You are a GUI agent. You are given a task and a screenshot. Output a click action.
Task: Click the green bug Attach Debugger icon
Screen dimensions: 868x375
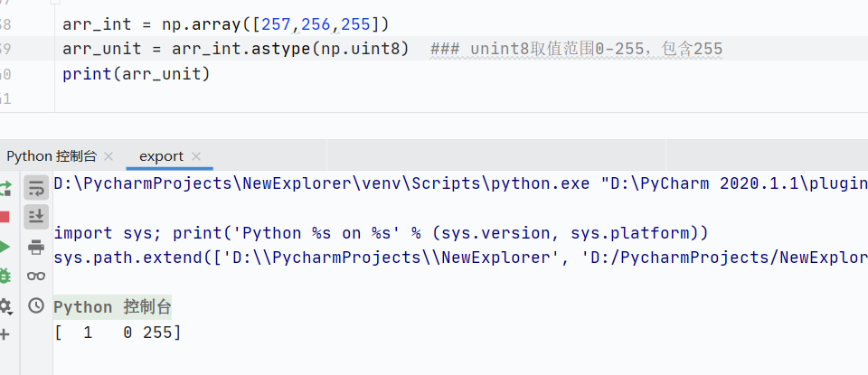pos(5,276)
